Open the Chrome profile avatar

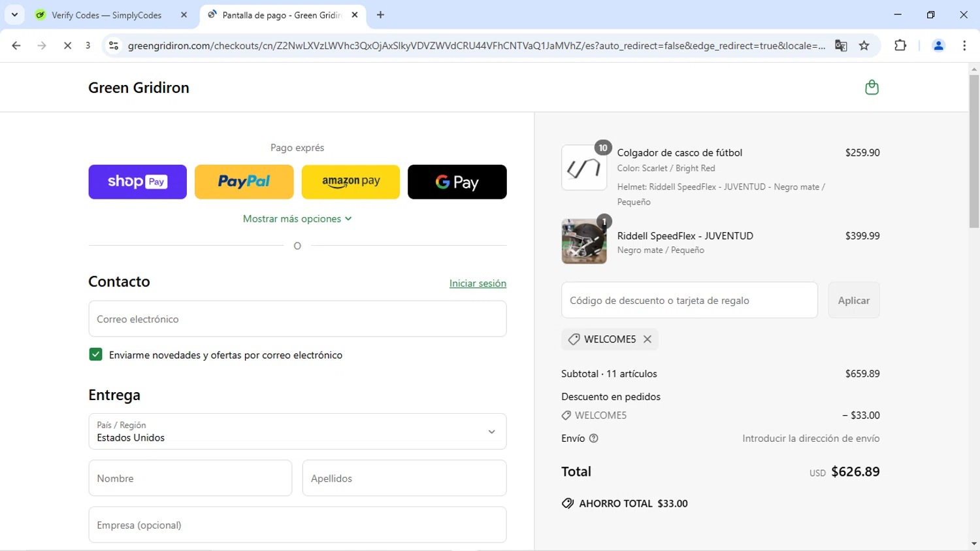tap(938, 46)
